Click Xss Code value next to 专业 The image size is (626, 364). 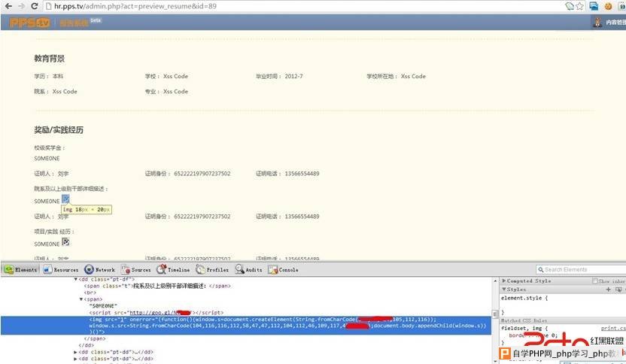175,92
